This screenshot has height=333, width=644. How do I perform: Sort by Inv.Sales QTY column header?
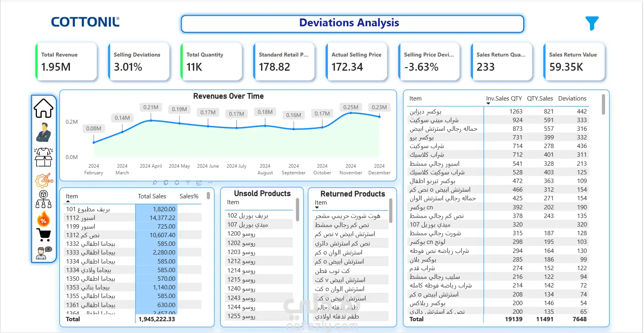pos(504,99)
